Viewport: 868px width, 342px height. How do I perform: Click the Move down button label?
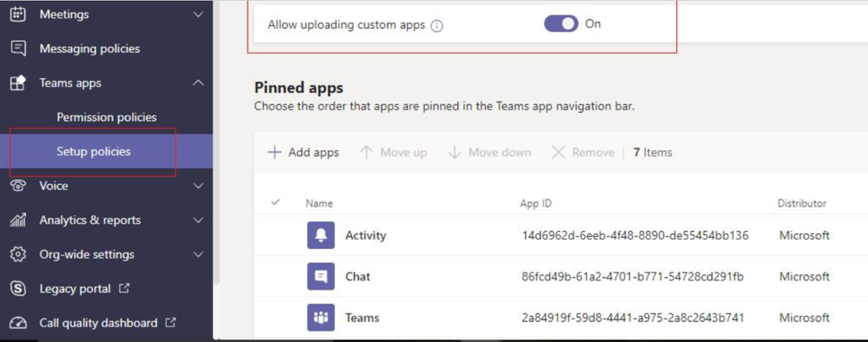coord(500,153)
